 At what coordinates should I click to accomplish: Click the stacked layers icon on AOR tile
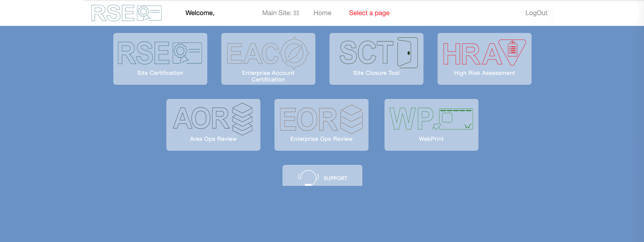(x=242, y=119)
